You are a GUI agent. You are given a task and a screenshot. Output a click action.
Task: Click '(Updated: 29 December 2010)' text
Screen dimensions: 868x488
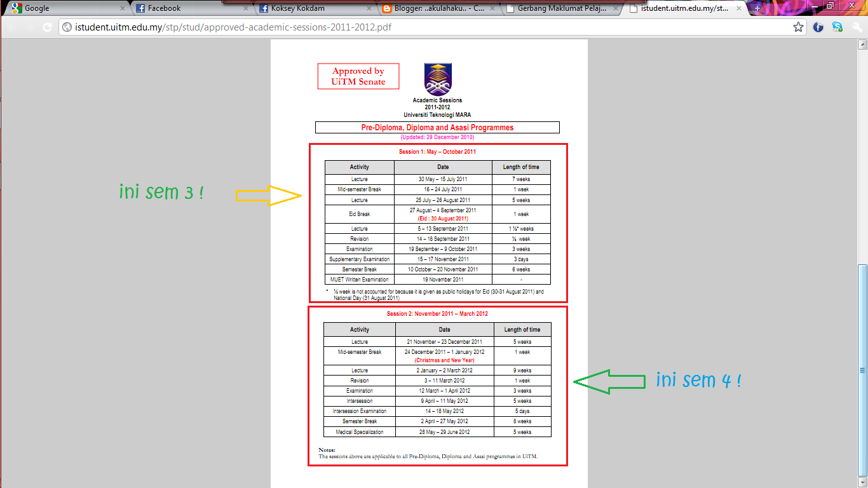pos(437,137)
